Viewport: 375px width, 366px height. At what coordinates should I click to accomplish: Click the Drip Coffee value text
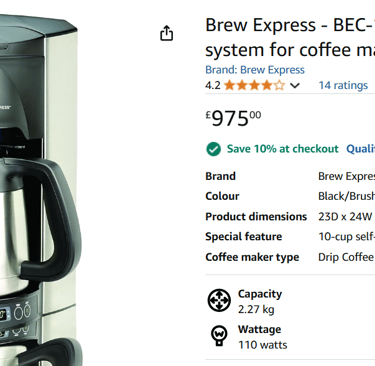(346, 257)
